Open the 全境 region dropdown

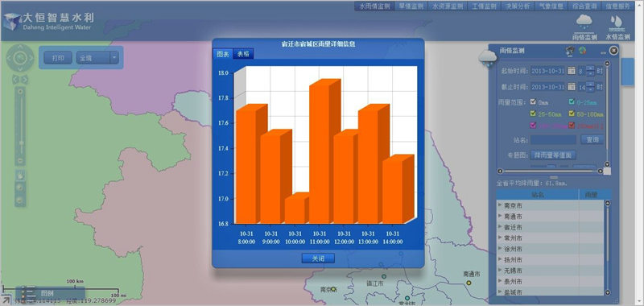tap(97, 58)
